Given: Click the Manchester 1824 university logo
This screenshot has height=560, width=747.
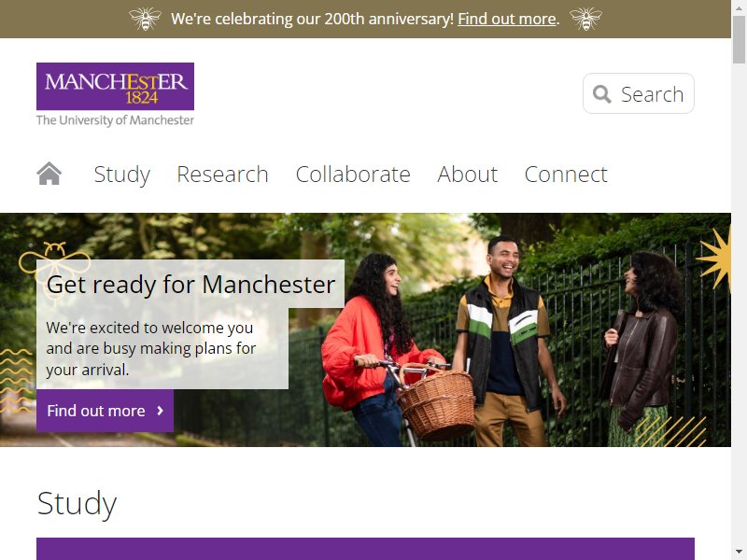Looking at the screenshot, I should [115, 94].
